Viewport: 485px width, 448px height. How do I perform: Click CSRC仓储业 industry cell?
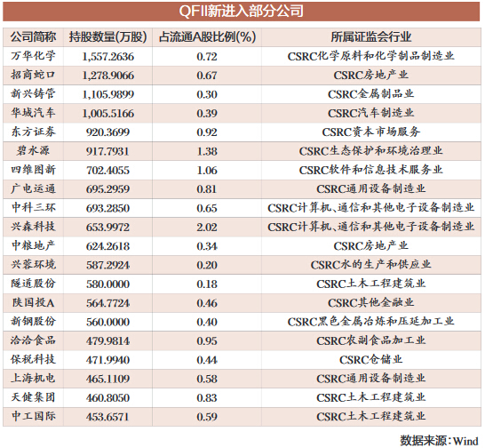[371, 359]
